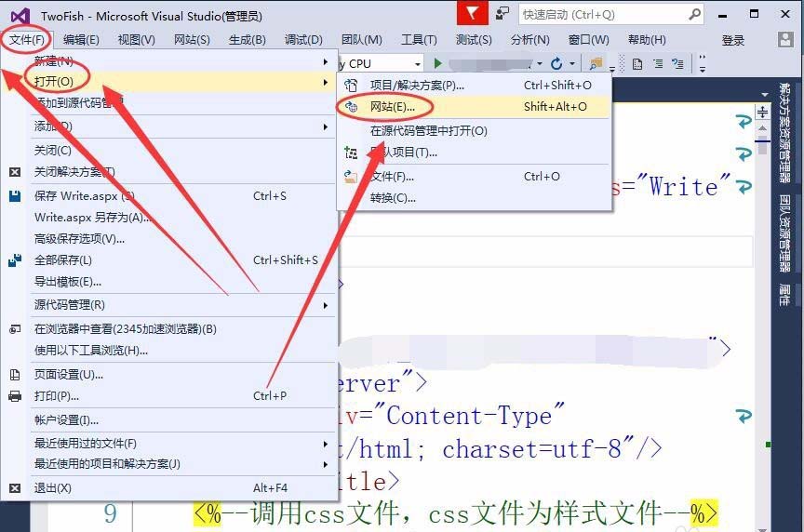This screenshot has width=804, height=532.
Task: Open the refresh button dropdown arrow
Action: pyautogui.click(x=571, y=63)
